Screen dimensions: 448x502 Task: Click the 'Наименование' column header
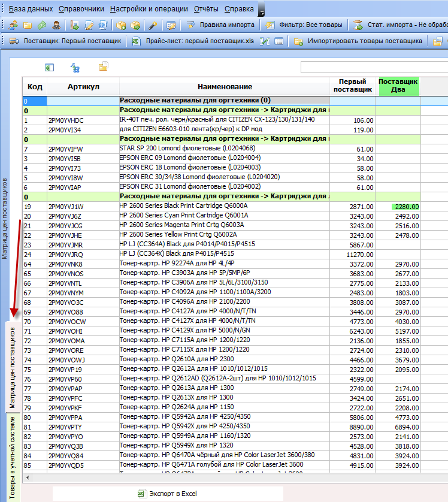click(225, 86)
